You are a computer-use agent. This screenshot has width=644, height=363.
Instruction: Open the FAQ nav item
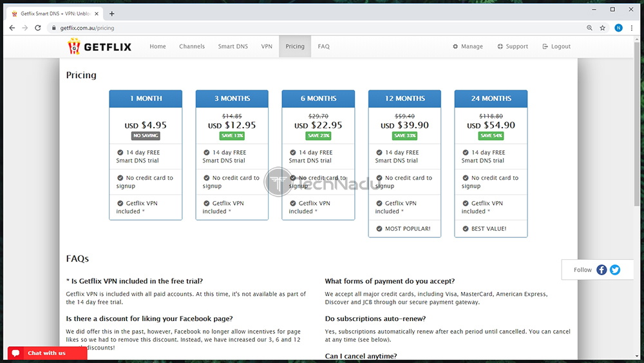click(324, 46)
